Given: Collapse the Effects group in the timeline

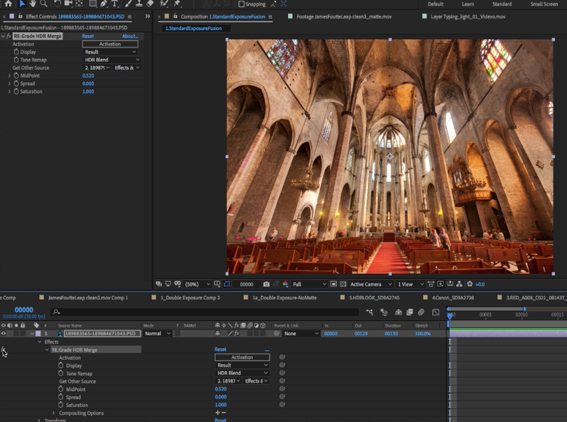Looking at the screenshot, I should [40, 342].
